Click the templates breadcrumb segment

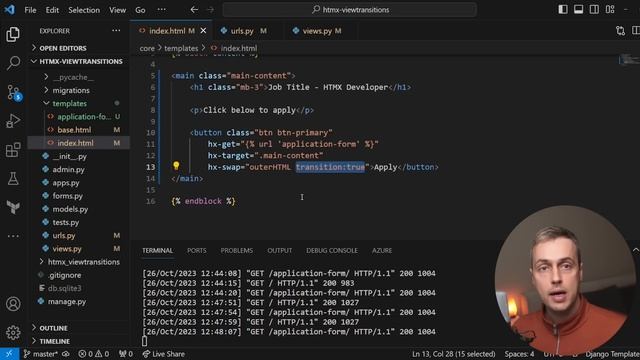tap(181, 48)
